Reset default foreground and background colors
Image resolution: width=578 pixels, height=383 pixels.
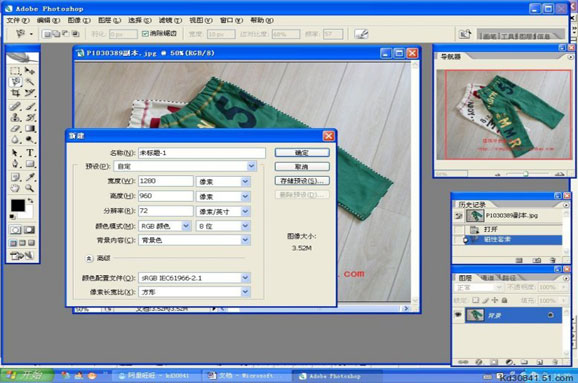(13, 216)
